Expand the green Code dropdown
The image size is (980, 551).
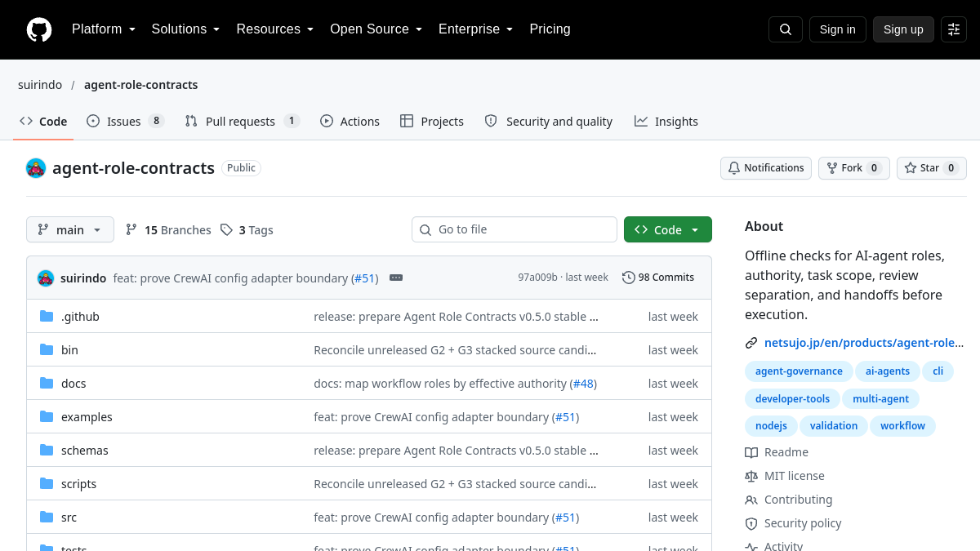[668, 230]
